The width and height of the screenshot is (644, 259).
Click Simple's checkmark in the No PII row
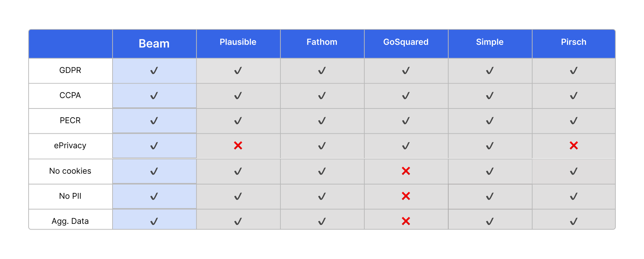click(490, 196)
